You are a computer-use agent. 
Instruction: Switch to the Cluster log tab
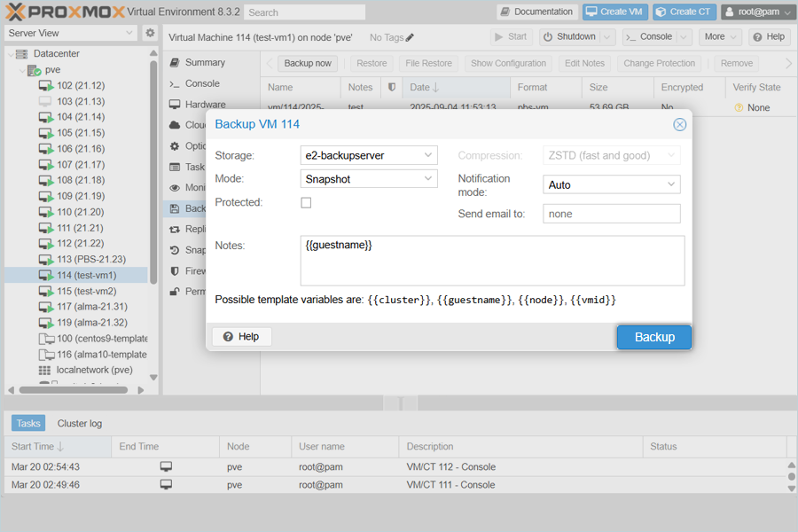[x=80, y=424]
